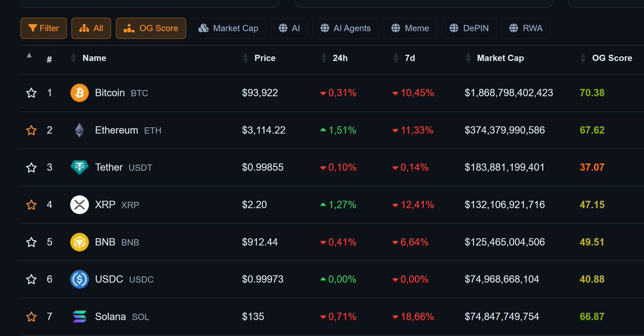Select the OG Score tab
The height and width of the screenshot is (336, 644).
point(151,28)
